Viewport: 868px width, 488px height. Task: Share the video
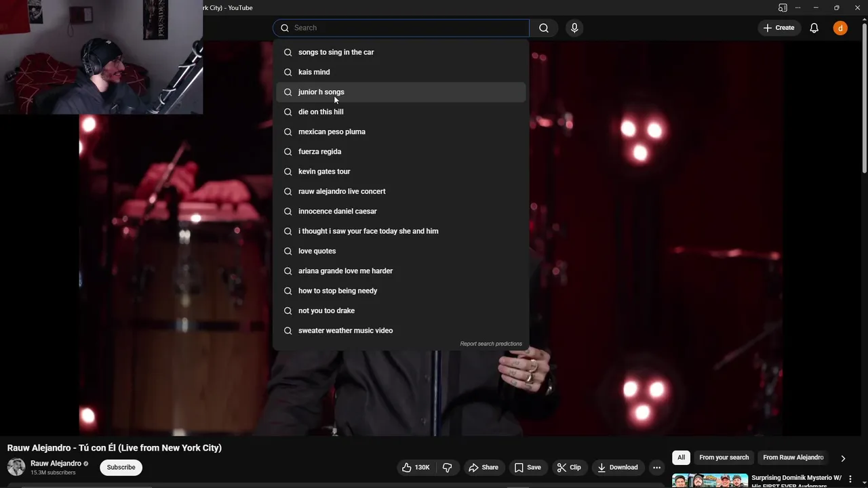pyautogui.click(x=484, y=467)
